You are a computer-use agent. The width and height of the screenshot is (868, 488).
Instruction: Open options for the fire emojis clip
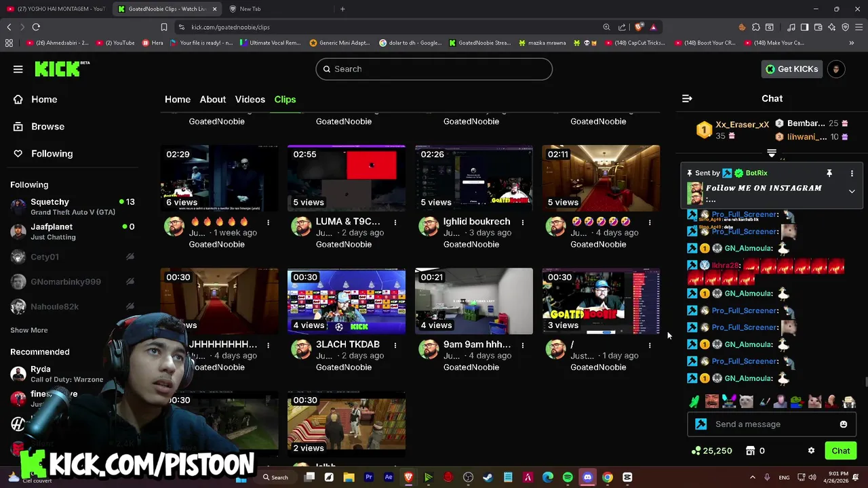pyautogui.click(x=268, y=222)
